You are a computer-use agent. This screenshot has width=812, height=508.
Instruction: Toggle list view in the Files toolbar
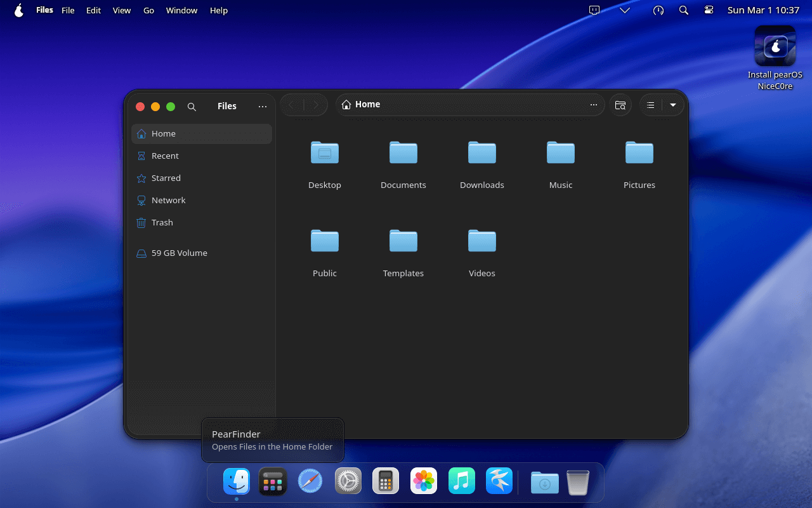(650, 105)
